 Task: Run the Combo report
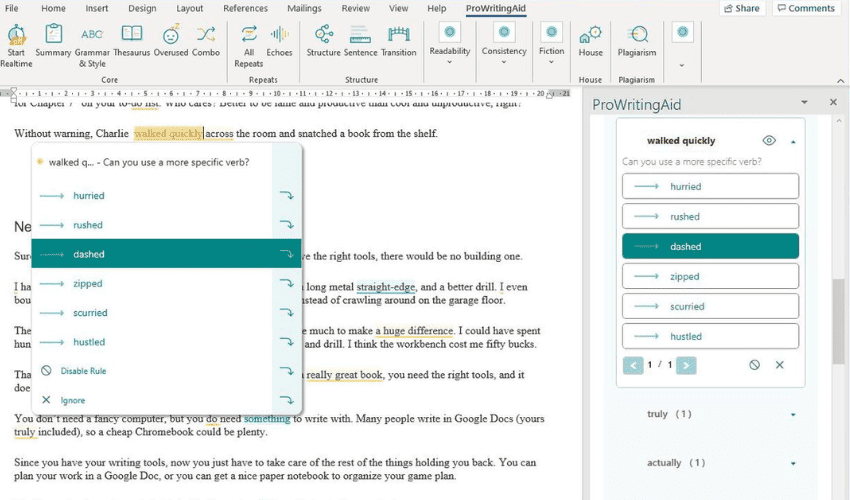click(x=206, y=40)
